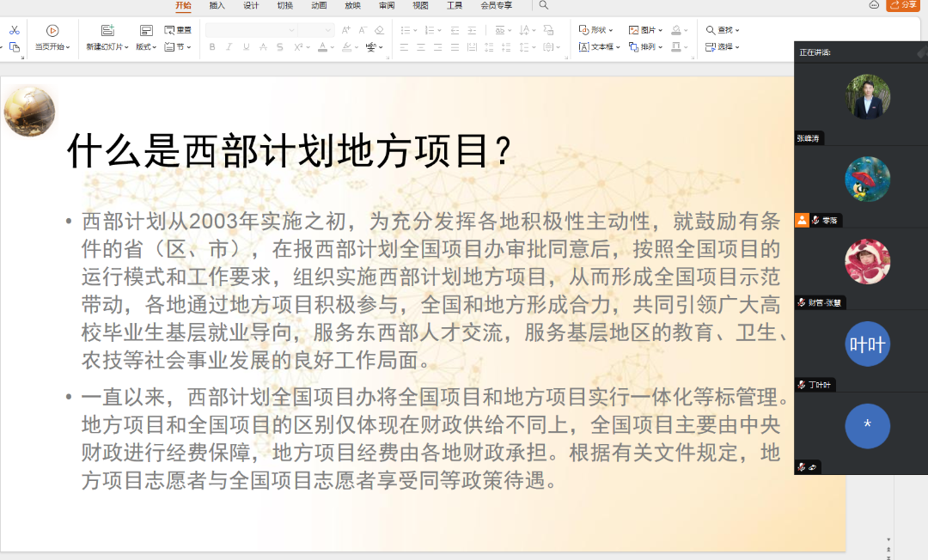
Task: Click the font color A swatch
Action: (323, 47)
